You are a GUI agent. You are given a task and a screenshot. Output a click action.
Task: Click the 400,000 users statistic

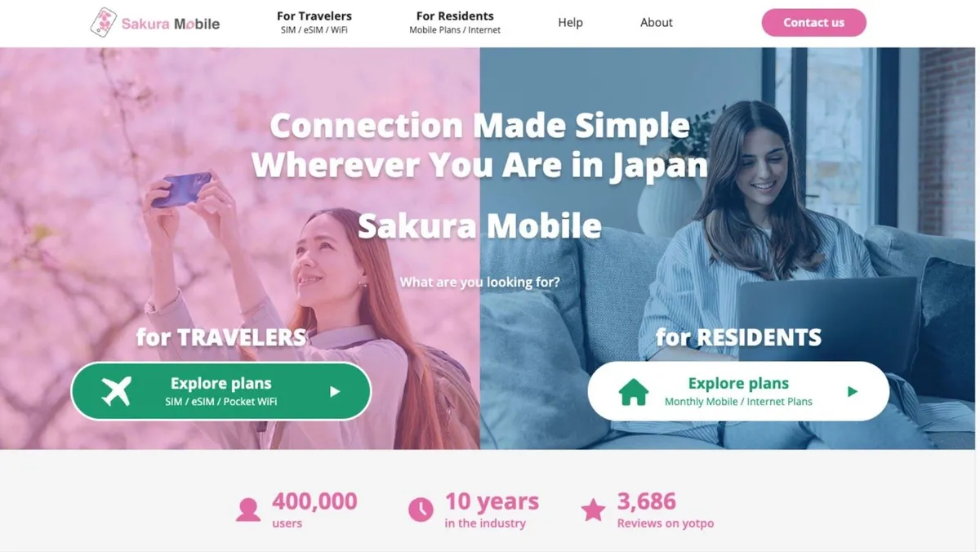314,510
